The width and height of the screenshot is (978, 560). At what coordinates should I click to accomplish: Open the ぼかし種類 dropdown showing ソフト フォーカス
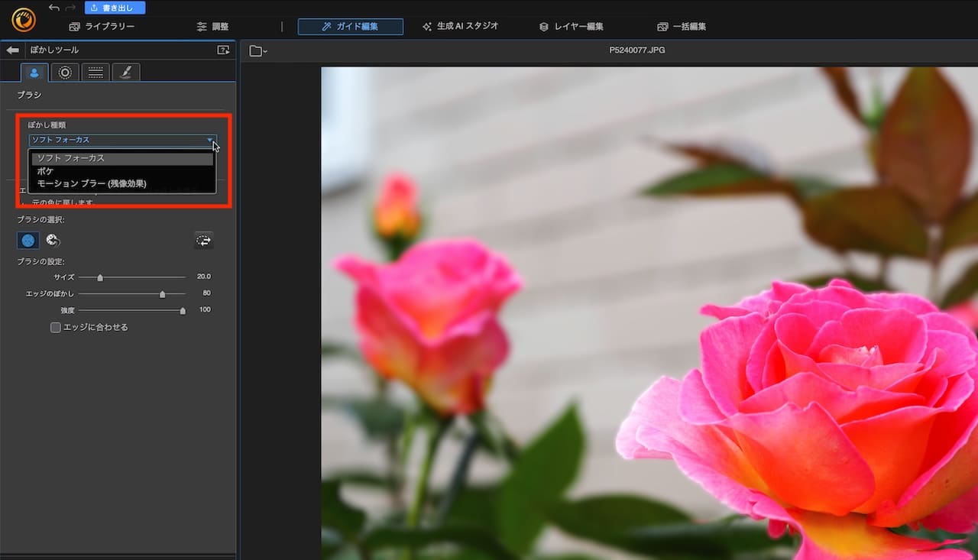pyautogui.click(x=122, y=140)
